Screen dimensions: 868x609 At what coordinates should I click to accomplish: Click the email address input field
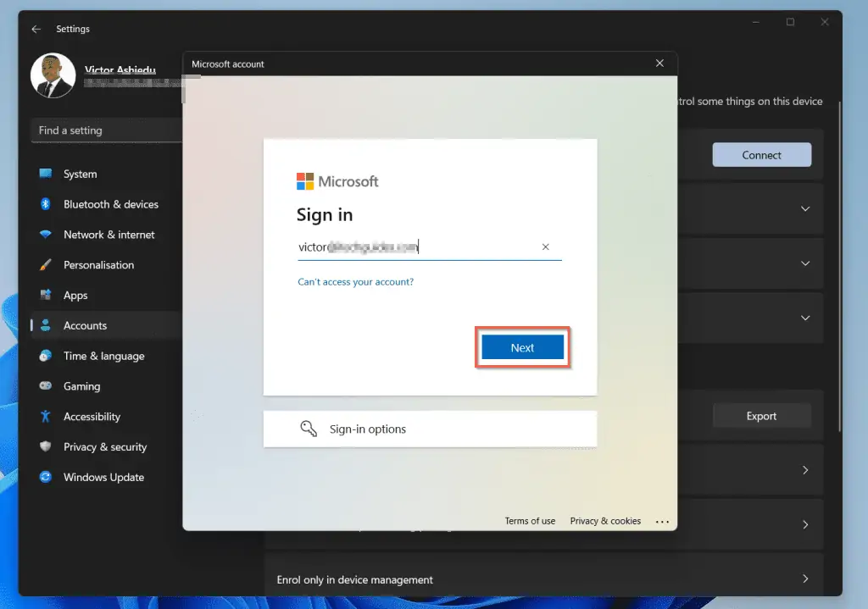tap(430, 247)
